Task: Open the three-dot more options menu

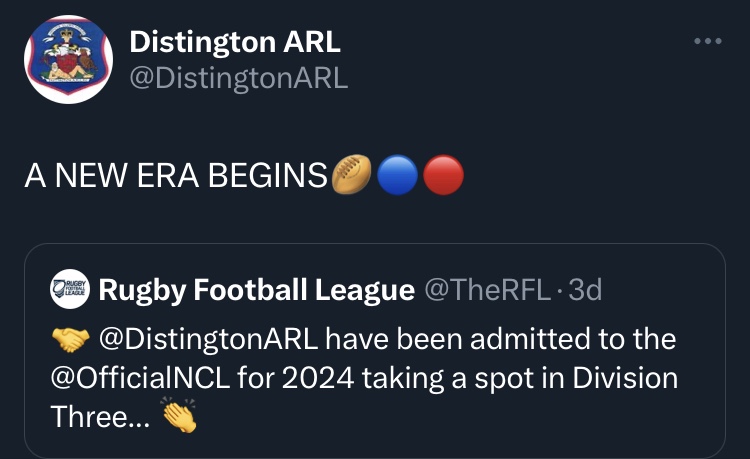Action: tap(707, 42)
